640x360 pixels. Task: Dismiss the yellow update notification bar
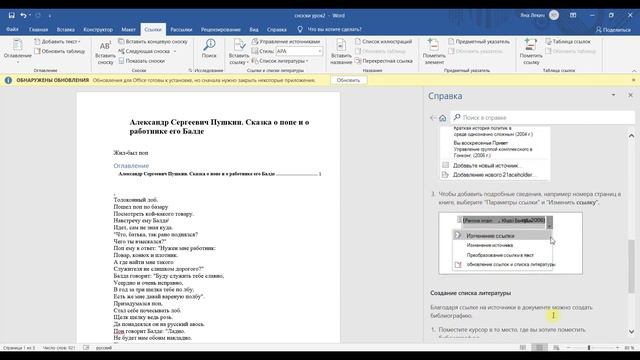pyautogui.click(x=633, y=80)
